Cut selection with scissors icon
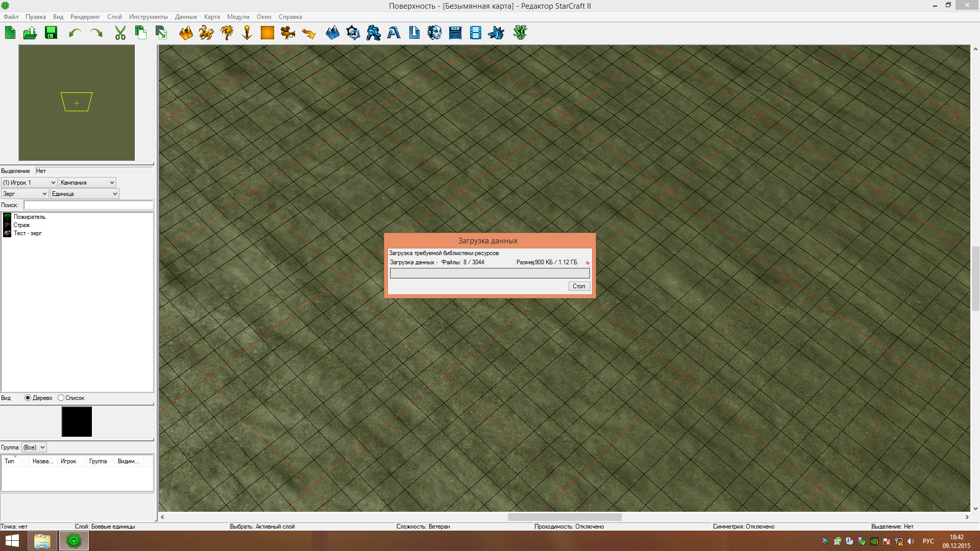The image size is (980, 551). (120, 33)
